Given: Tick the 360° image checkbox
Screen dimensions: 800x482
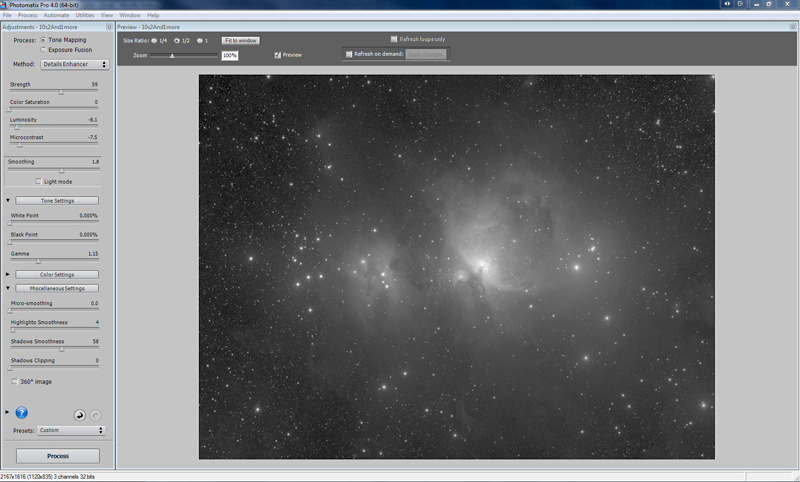Looking at the screenshot, I should coord(13,381).
